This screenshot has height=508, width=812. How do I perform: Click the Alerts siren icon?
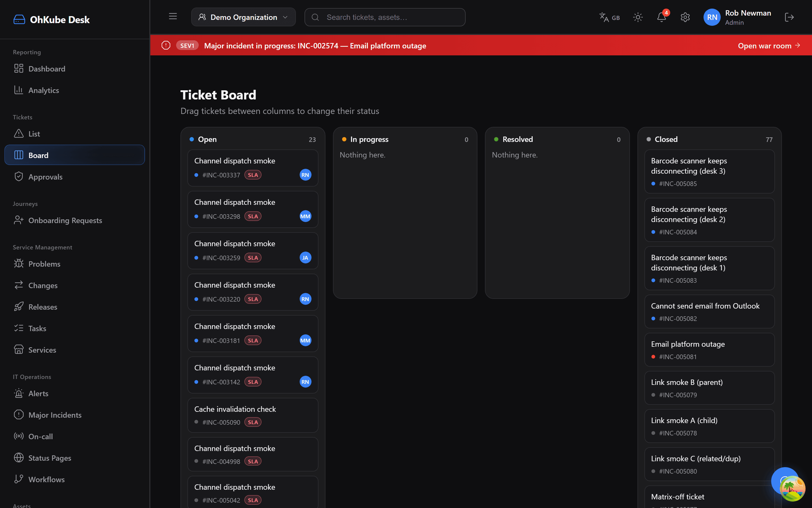19,393
